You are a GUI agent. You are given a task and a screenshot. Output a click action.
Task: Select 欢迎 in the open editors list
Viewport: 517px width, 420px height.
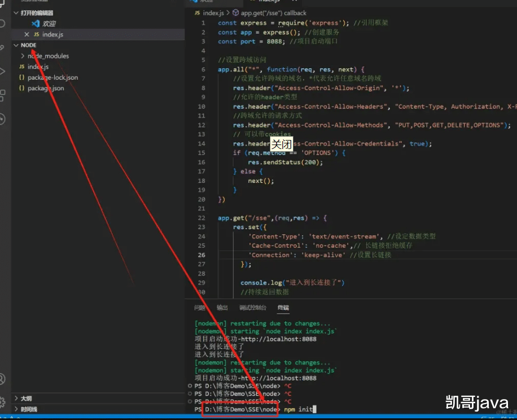point(49,24)
